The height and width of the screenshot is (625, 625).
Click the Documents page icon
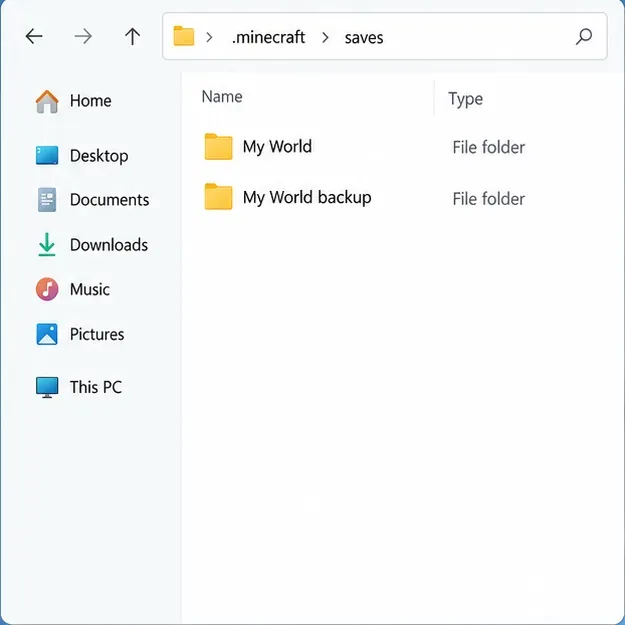point(47,200)
